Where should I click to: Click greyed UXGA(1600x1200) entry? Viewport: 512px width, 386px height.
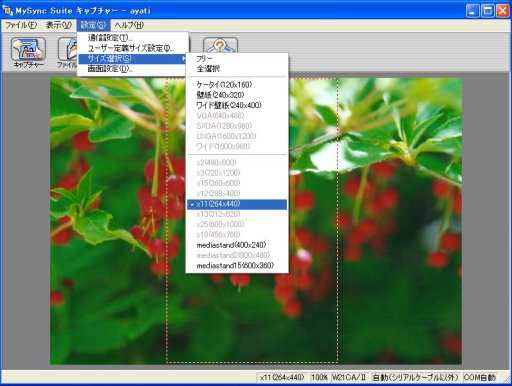237,136
